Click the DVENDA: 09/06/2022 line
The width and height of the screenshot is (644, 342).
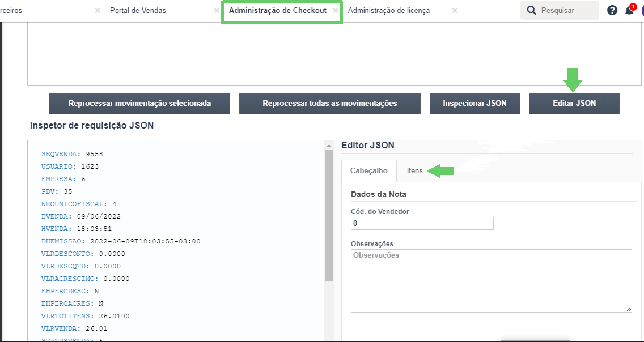tap(81, 216)
